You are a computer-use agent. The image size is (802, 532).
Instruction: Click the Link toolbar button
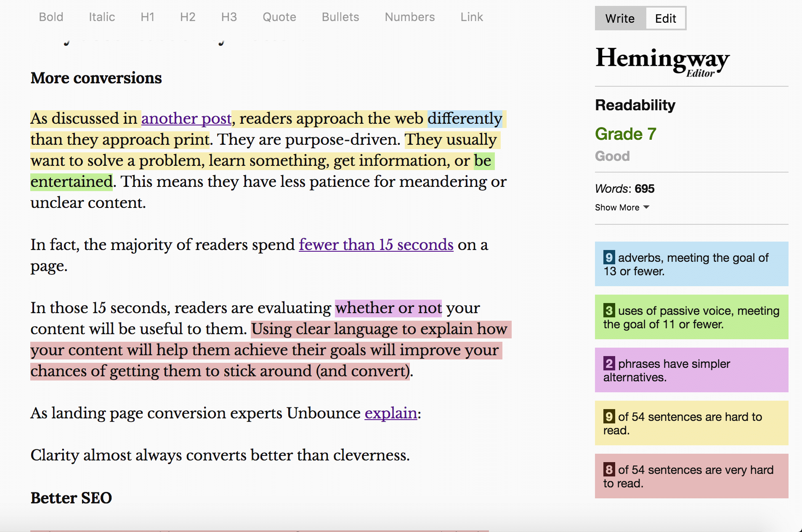tap(472, 17)
